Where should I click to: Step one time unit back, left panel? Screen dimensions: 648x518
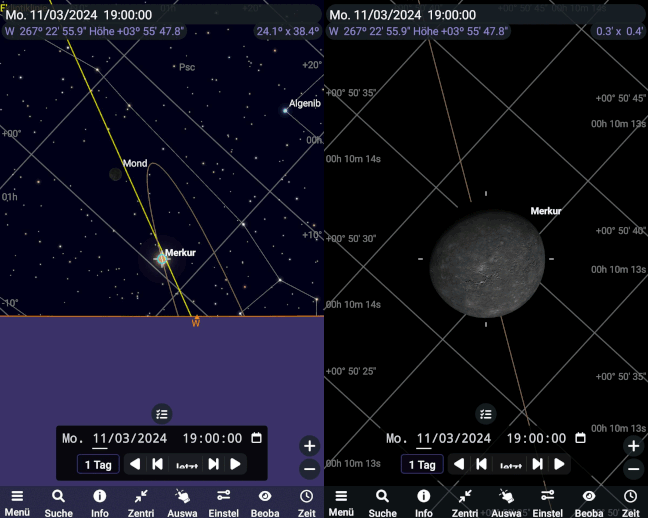pyautogui.click(x=157, y=464)
